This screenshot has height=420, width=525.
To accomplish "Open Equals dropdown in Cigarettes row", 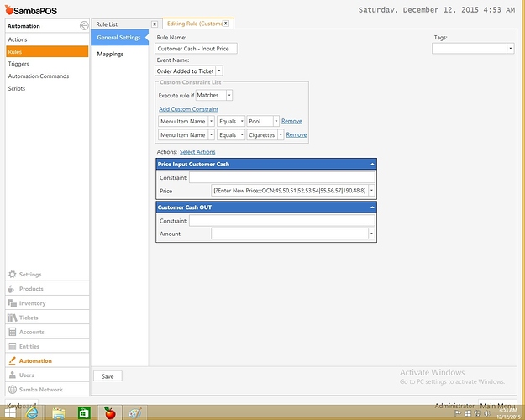I will [242, 135].
